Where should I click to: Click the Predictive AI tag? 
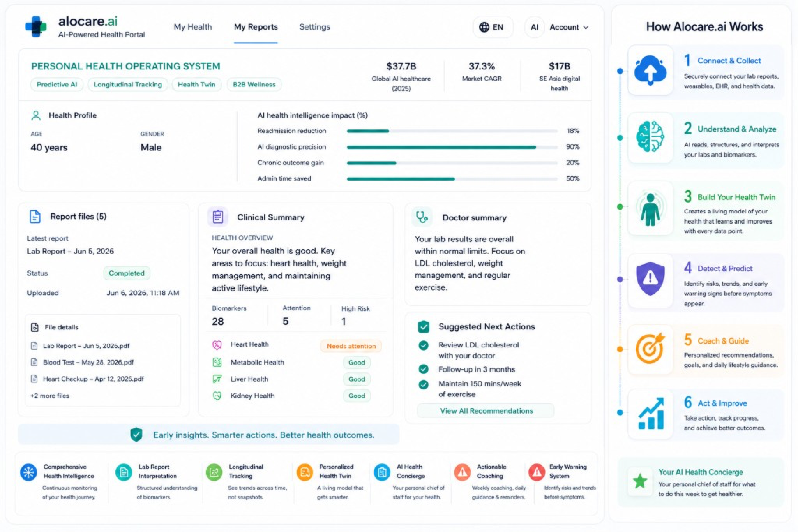[57, 85]
